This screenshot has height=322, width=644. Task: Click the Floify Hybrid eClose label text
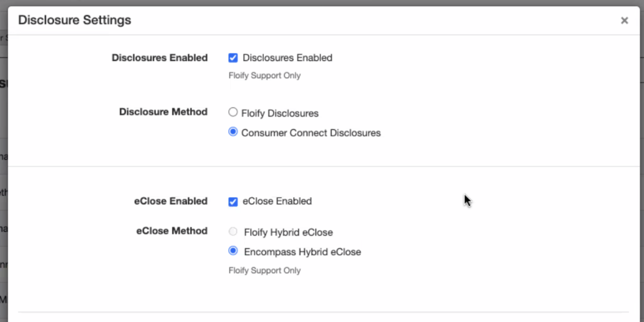point(288,232)
